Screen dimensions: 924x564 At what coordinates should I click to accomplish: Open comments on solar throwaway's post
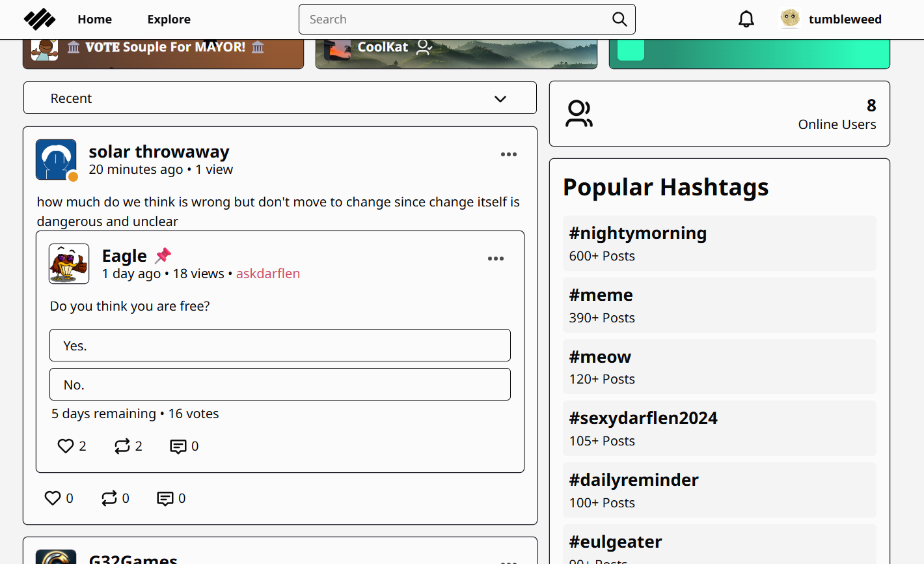165,498
